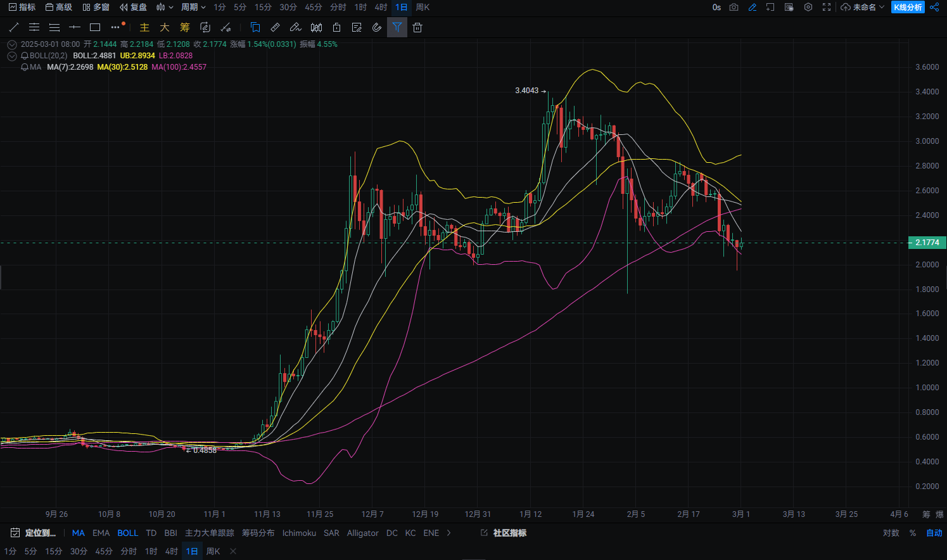Screen dimensions: 947x560
Task: Enter fullscreen mode with the expand icon
Action: tap(827, 8)
